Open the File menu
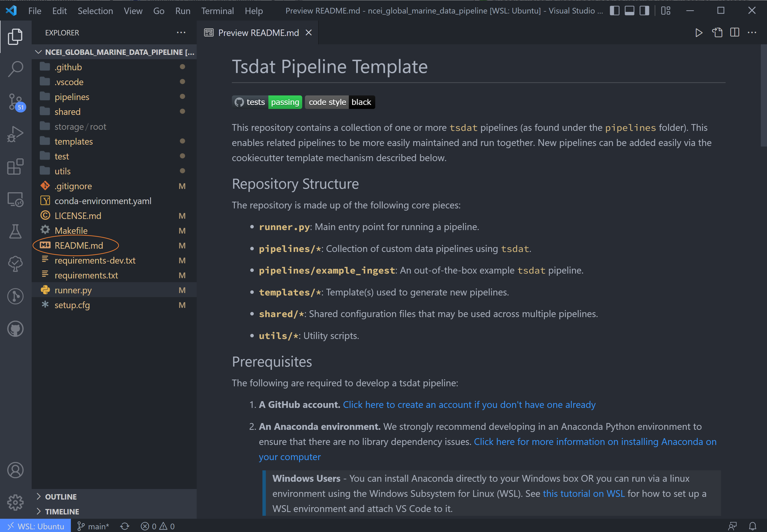Image resolution: width=767 pixels, height=532 pixels. coord(35,11)
